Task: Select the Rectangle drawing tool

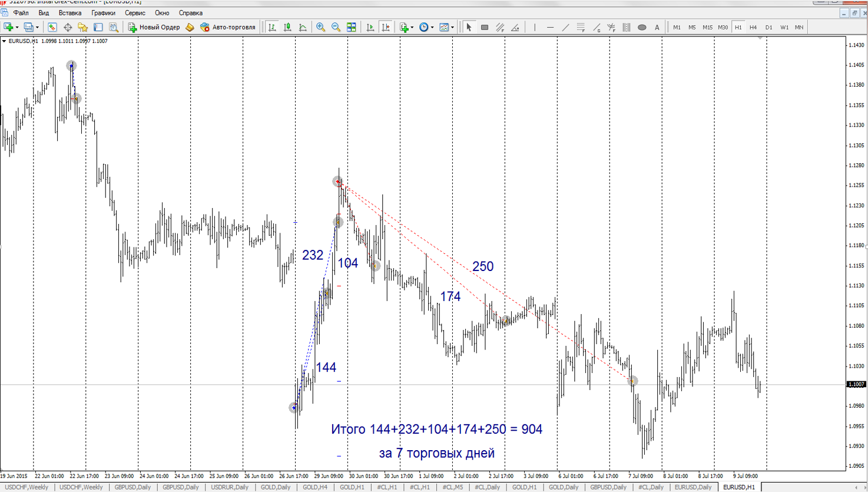Action: tap(484, 27)
